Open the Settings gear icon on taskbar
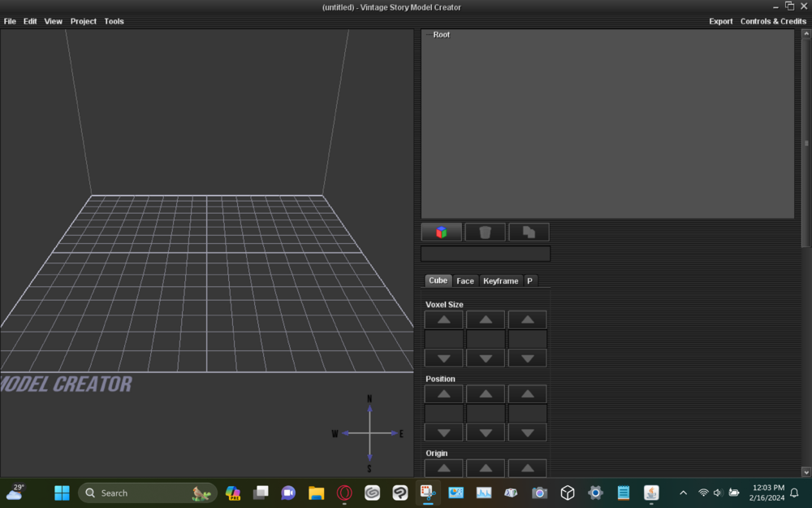Image resolution: width=812 pixels, height=508 pixels. coord(595,493)
